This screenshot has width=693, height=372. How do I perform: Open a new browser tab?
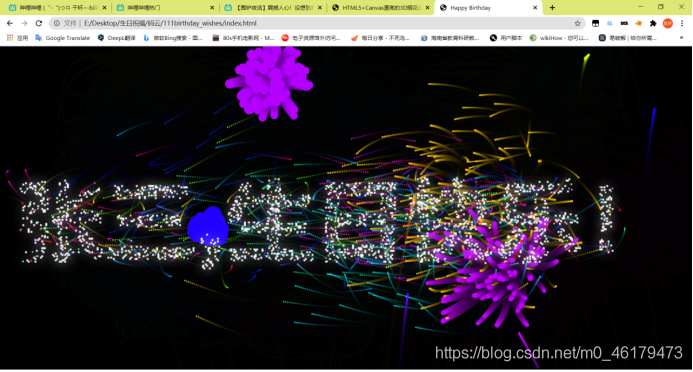pos(552,8)
